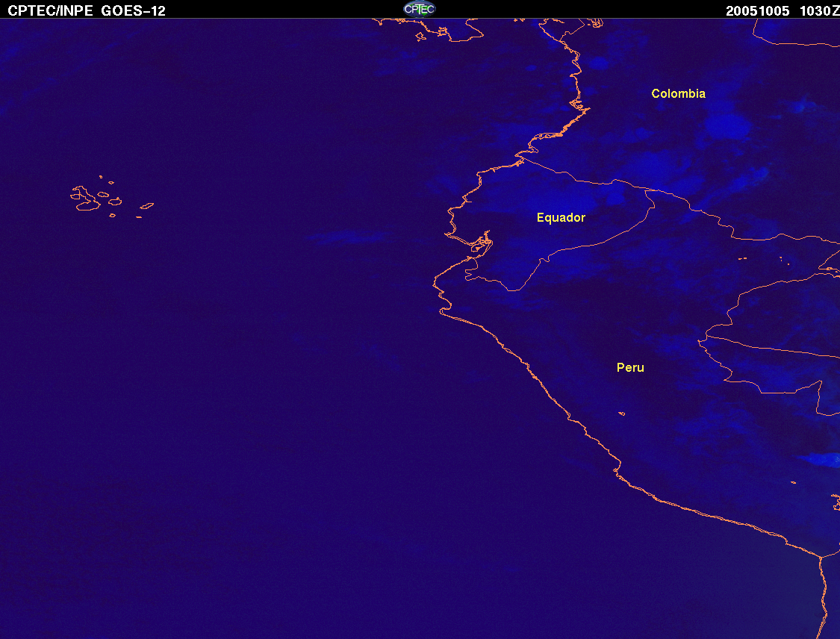Click the CPTEC logo in the header
The image size is (840, 639).
click(x=420, y=9)
